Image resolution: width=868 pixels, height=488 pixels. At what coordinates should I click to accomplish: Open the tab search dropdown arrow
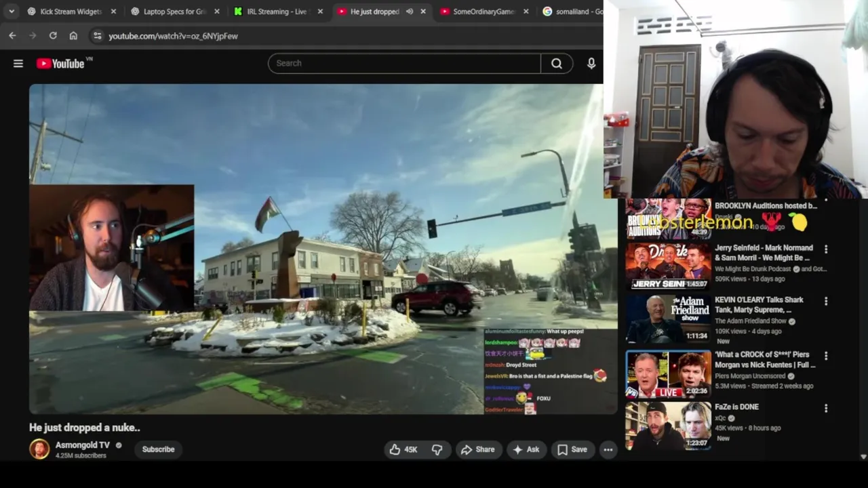click(12, 12)
